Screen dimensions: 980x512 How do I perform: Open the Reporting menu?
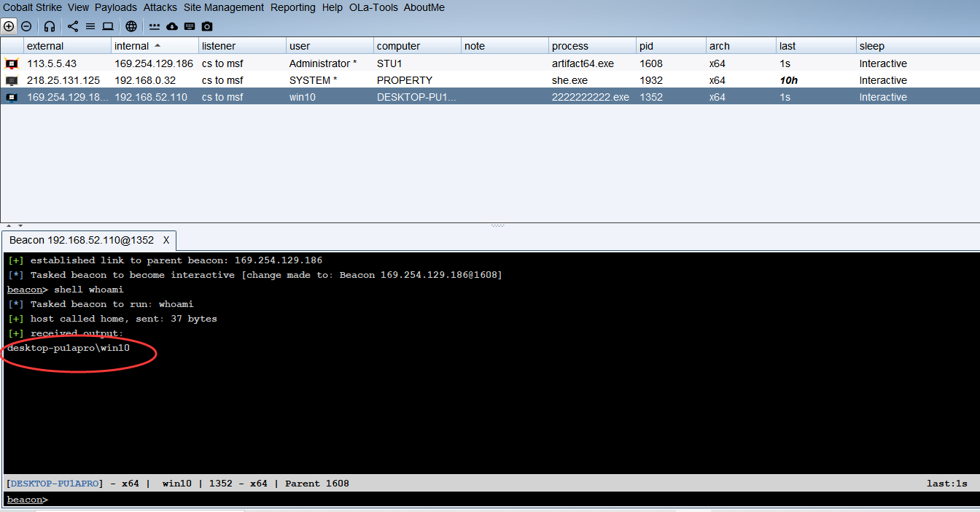click(x=293, y=7)
